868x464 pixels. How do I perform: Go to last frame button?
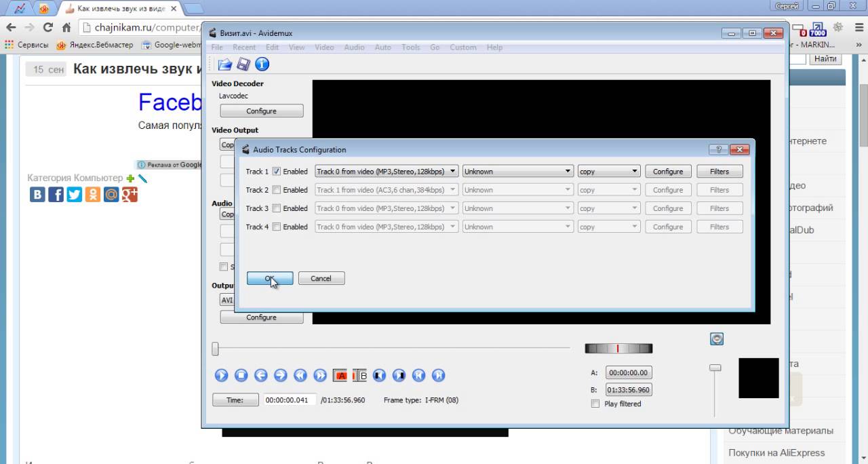[x=439, y=375]
